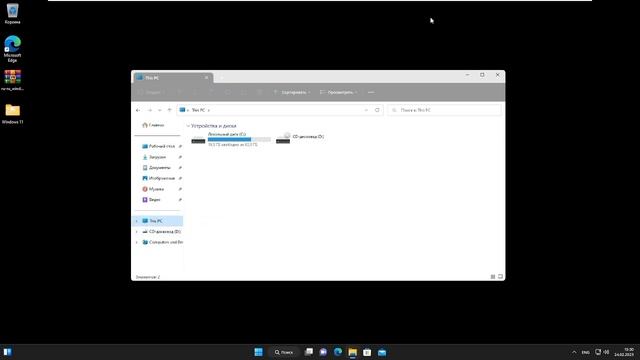Click the Local Disk (C:) usage bar

pos(239,139)
